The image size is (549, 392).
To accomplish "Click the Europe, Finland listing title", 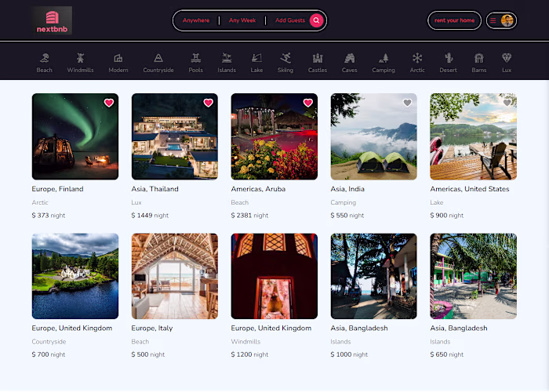I will (58, 189).
